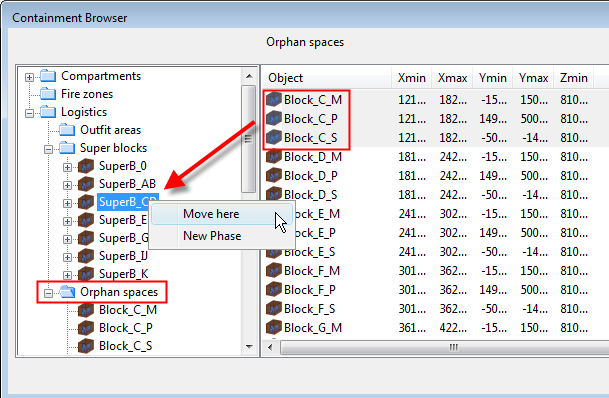Click the Block_D_P icon in object list
Viewport: 609px width, 398px height.
[x=274, y=176]
